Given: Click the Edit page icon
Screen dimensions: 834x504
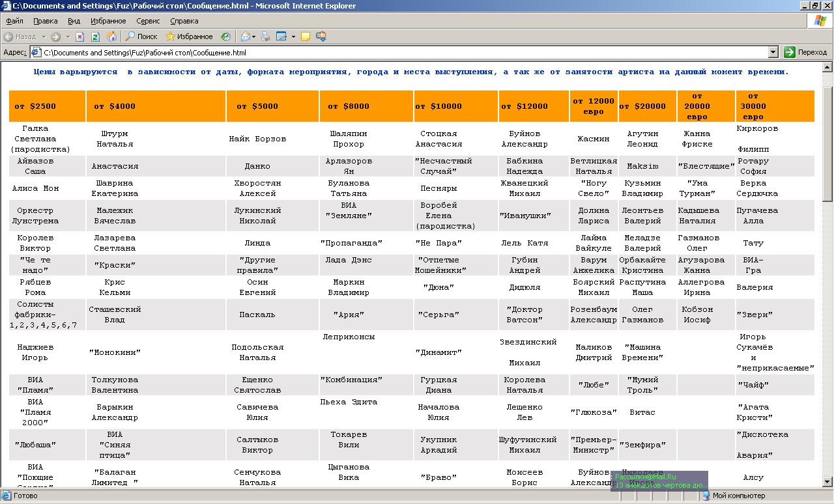Looking at the screenshot, I should [x=281, y=36].
